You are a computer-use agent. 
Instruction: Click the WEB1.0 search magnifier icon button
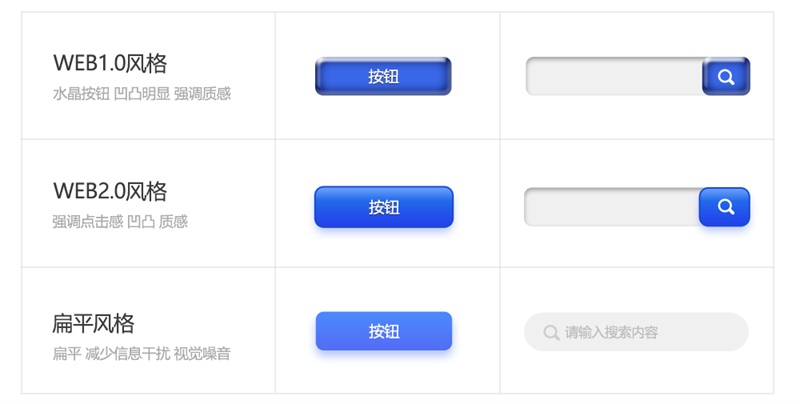click(726, 76)
